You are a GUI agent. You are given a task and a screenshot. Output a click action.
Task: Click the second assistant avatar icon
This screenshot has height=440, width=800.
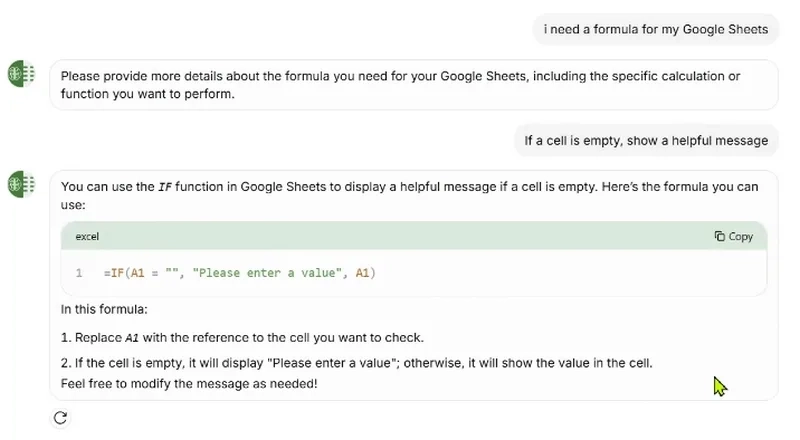point(21,184)
